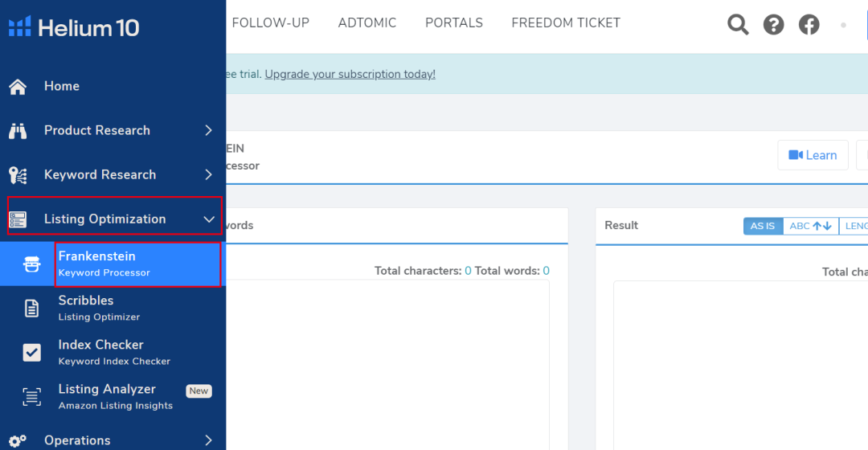Expand the Keyword Research chevron
Screen dimensions: 868x450
point(208,175)
